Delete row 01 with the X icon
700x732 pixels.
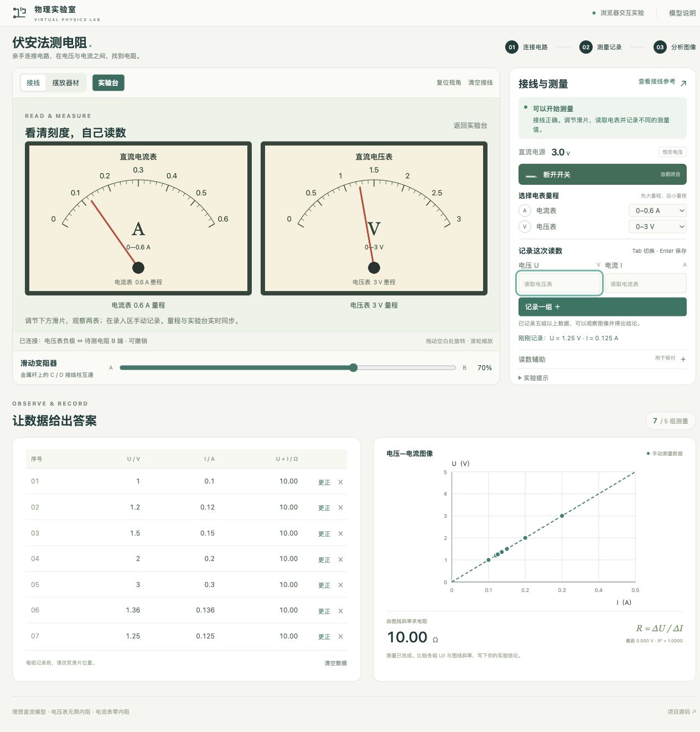[x=340, y=482]
